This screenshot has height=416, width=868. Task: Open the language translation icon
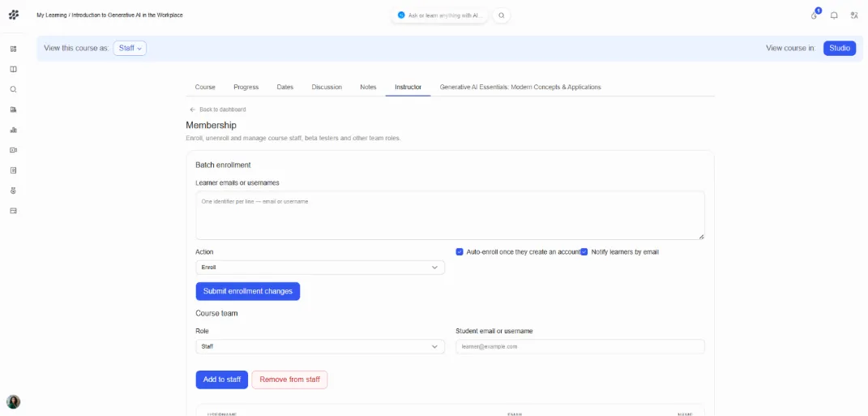(x=854, y=15)
